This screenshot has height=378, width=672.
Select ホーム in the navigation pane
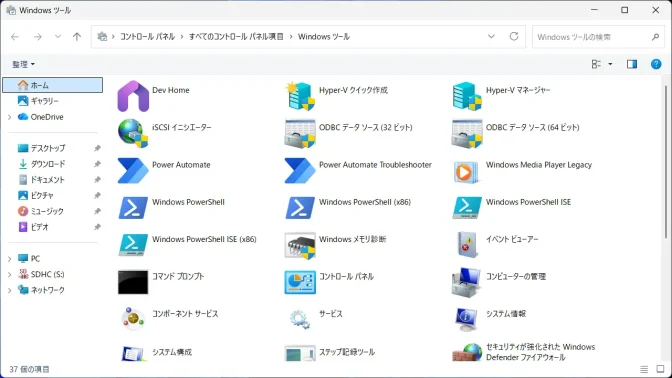pos(53,85)
